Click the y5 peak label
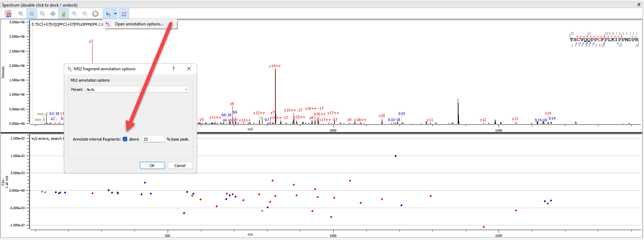Image resolution: width=644 pixels, height=240 pixels. [x=201, y=119]
